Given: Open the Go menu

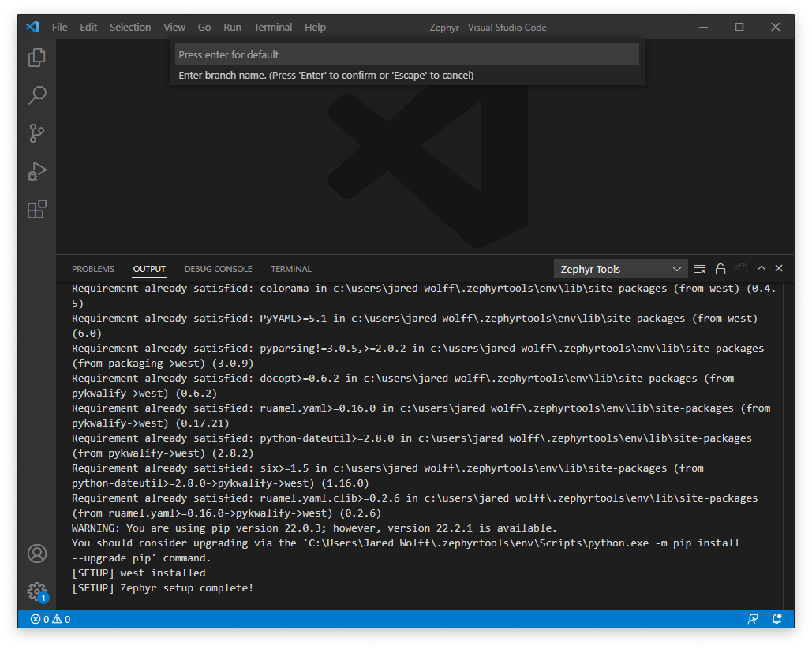Looking at the screenshot, I should tap(204, 28).
